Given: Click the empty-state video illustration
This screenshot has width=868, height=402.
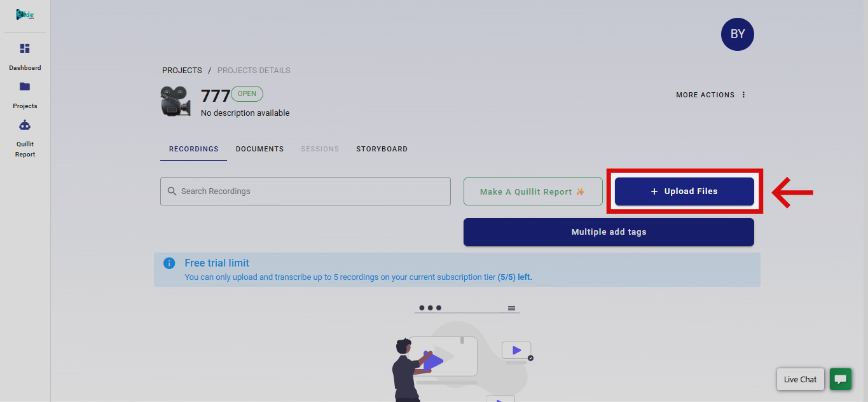Looking at the screenshot, I should click(464, 353).
